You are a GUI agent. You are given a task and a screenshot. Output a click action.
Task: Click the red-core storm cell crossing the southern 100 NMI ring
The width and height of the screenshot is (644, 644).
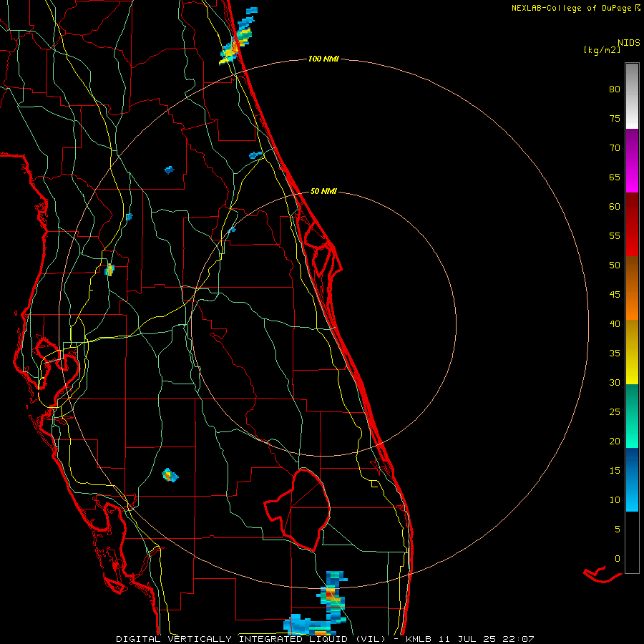(333, 596)
